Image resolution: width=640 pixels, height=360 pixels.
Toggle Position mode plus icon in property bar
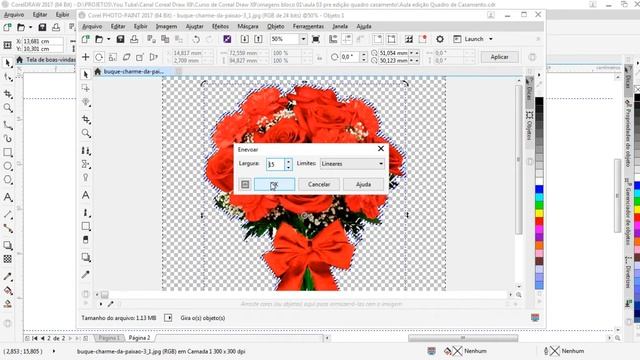(x=85, y=57)
